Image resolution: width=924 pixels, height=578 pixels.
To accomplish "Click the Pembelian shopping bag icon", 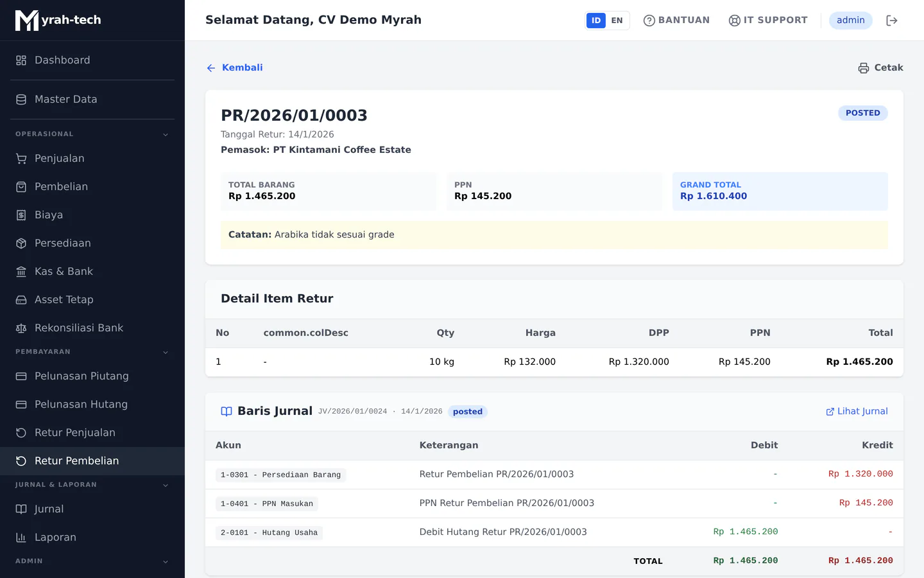I will click(x=21, y=187).
